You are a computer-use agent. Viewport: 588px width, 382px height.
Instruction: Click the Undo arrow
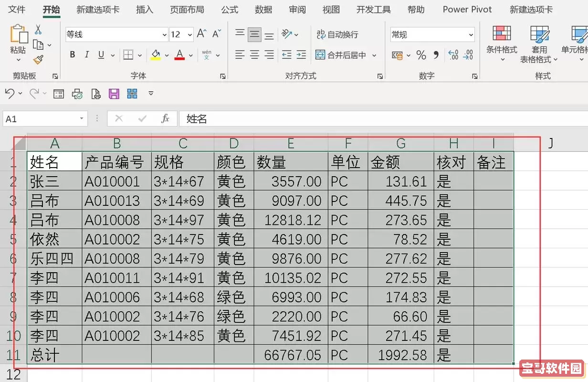[10, 94]
